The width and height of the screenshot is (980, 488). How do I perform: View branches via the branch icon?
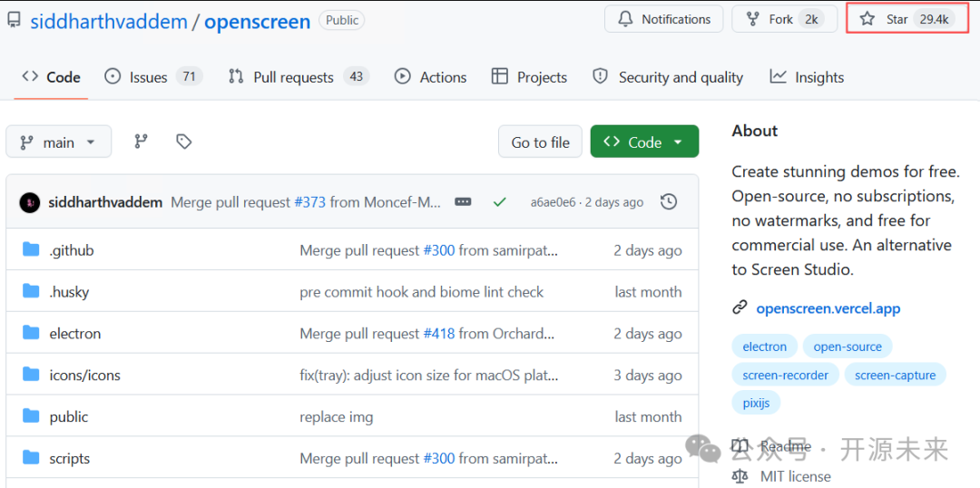141,142
